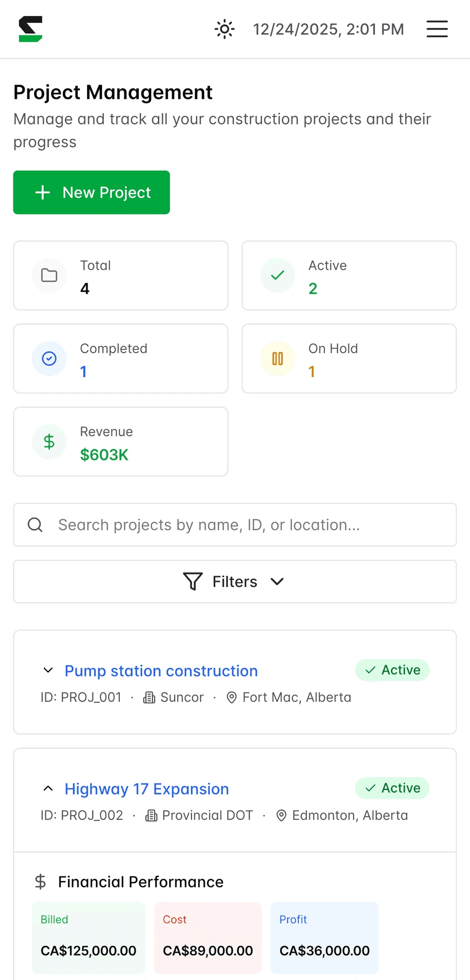Click the search magnifier icon
Image resolution: width=470 pixels, height=980 pixels.
35,524
